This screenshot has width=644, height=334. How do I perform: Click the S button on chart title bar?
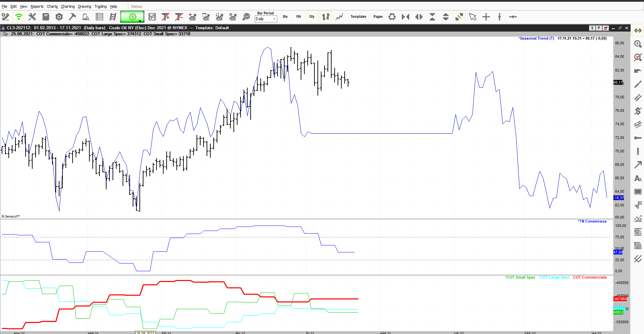point(592,28)
